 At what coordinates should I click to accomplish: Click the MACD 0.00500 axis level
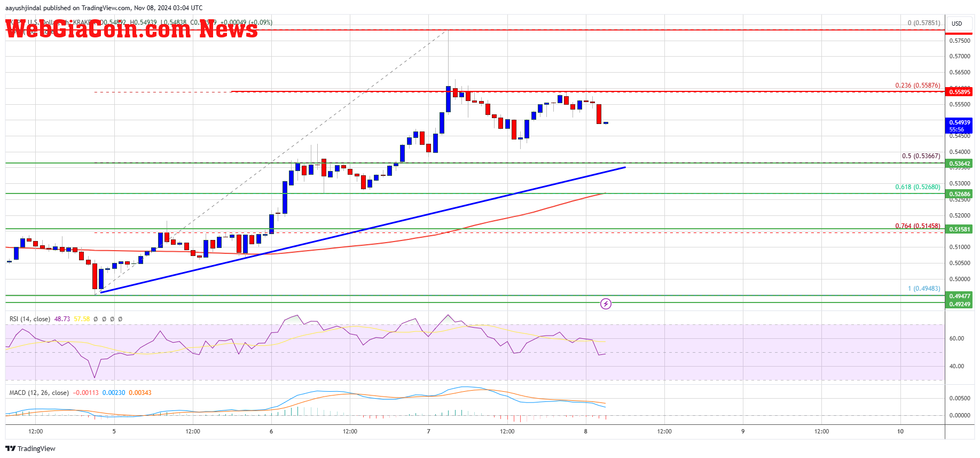(960, 398)
